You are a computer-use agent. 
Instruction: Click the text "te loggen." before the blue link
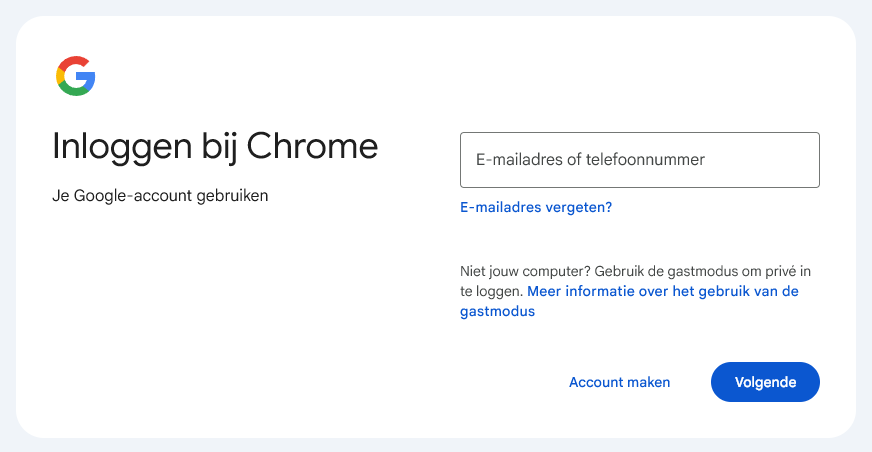(491, 292)
